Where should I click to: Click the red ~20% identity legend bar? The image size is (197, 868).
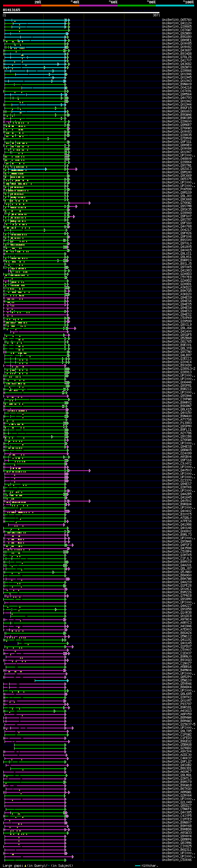22,6
